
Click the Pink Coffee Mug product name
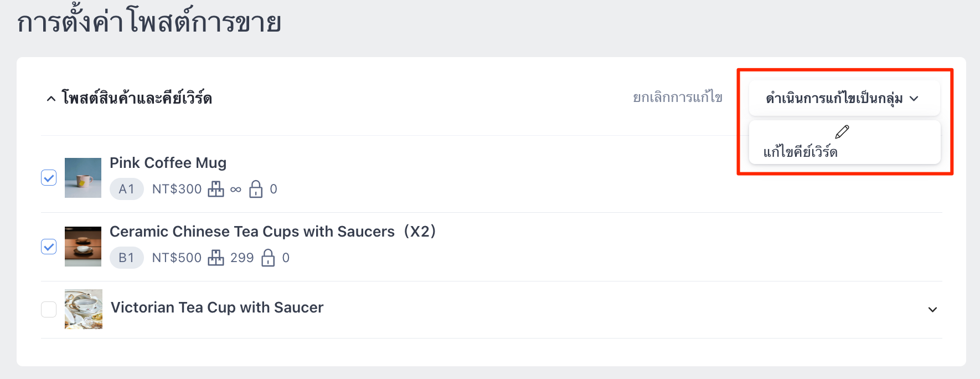point(168,163)
